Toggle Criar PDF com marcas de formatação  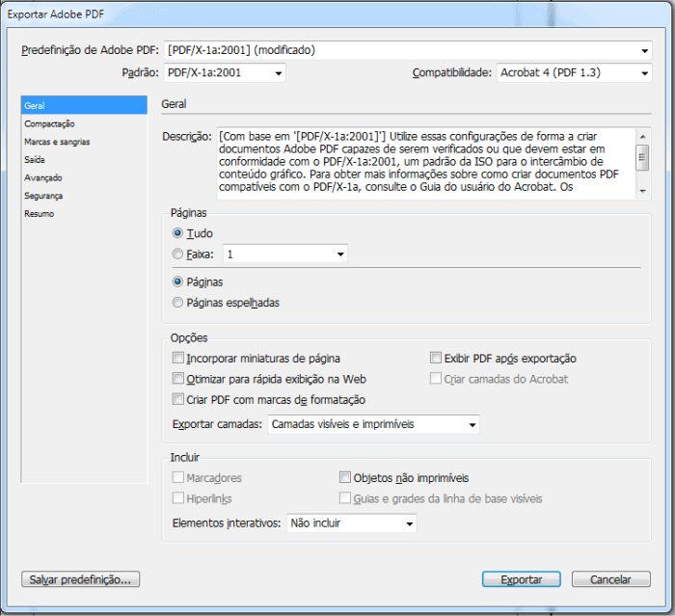pos(177,399)
